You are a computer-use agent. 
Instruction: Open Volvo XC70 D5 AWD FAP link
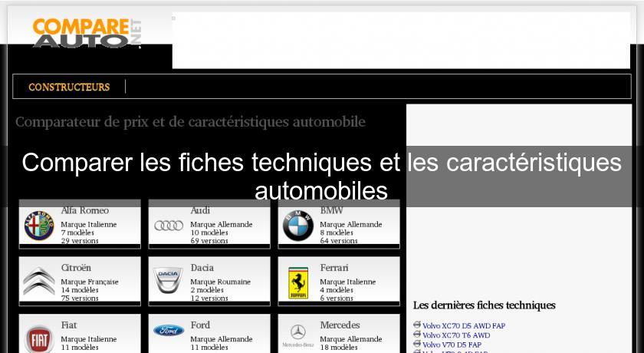point(464,326)
